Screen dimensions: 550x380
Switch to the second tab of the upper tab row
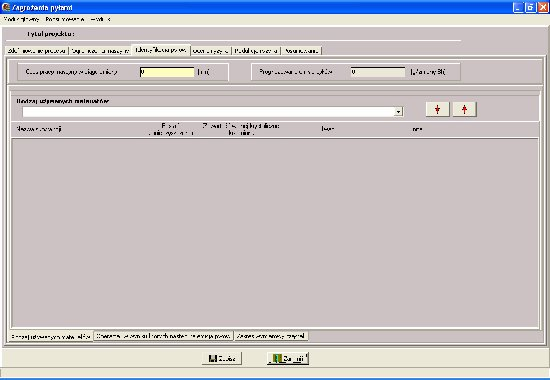pyautogui.click(x=100, y=51)
